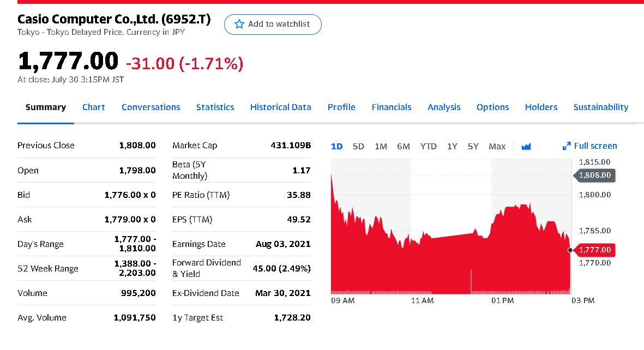The image size is (644, 350).
Task: Click the 52 Week Range label
Action: 47,269
